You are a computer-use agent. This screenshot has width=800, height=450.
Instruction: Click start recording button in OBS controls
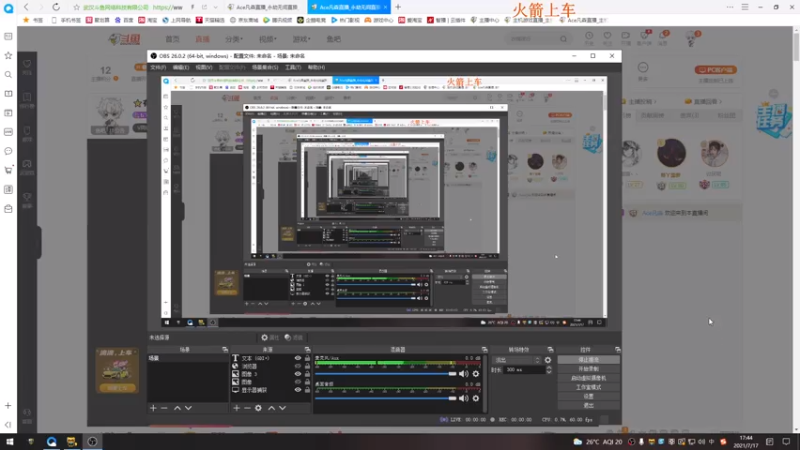pyautogui.click(x=588, y=369)
